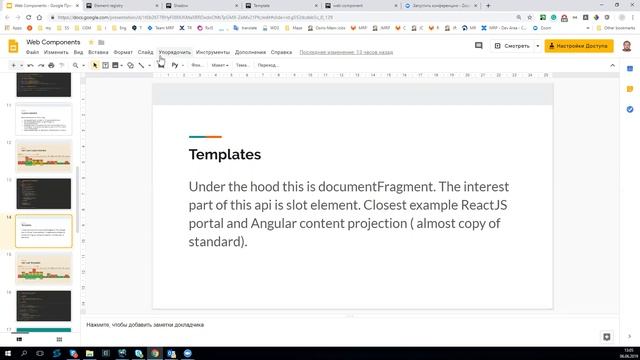Open the Вставка menu
Image resolution: width=640 pixels, height=360 pixels.
click(x=98, y=52)
